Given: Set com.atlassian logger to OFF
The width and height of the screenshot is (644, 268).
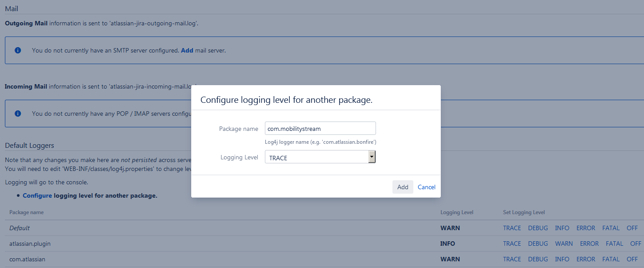Looking at the screenshot, I should click(x=632, y=259).
